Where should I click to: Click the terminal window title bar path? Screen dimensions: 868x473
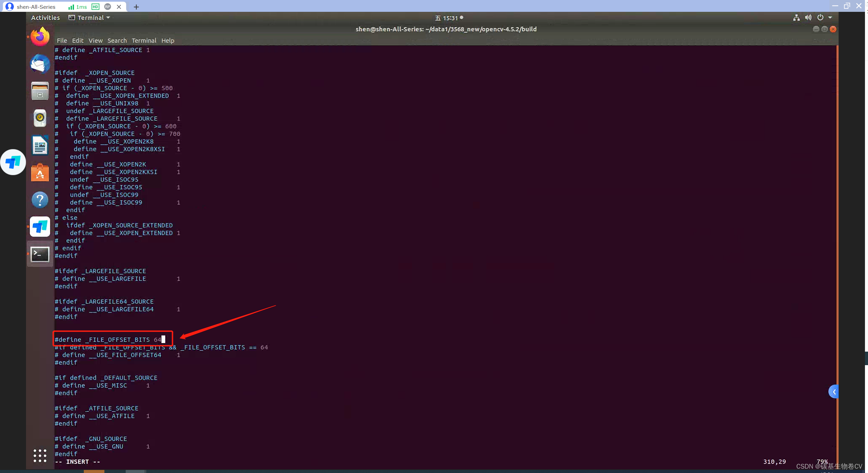click(446, 29)
